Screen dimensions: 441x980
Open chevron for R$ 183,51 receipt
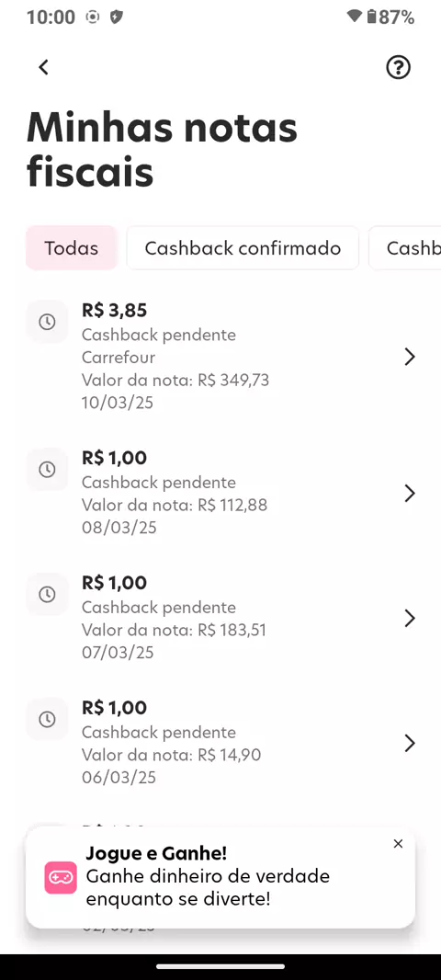[409, 618]
